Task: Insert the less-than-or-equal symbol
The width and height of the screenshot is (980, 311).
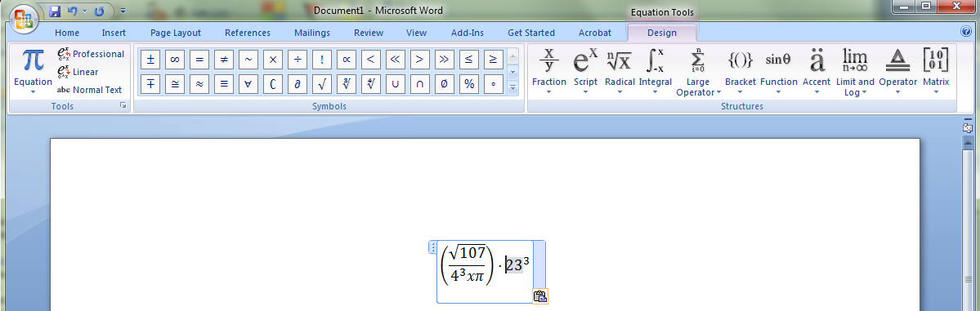Action: coord(469,60)
